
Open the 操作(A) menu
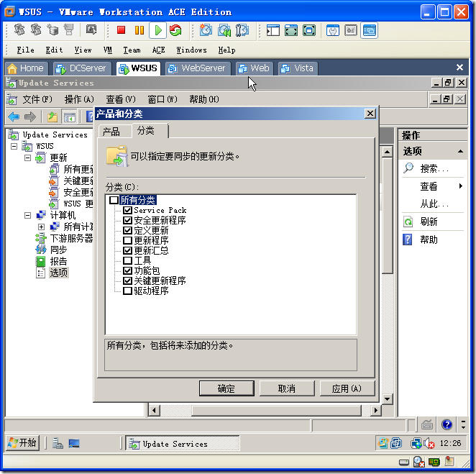point(79,99)
